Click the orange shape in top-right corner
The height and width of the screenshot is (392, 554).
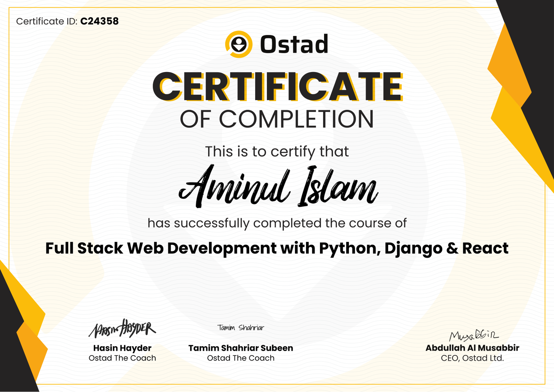tap(508, 69)
